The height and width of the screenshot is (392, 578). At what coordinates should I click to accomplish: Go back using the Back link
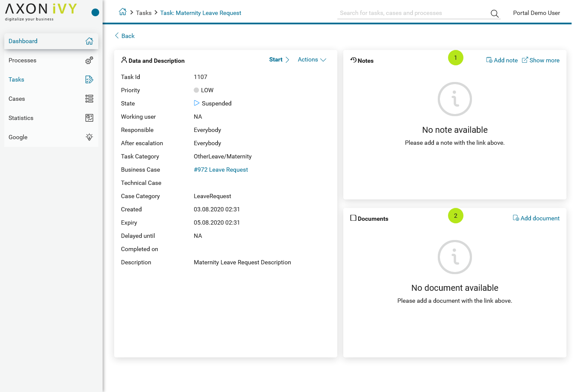(x=125, y=36)
